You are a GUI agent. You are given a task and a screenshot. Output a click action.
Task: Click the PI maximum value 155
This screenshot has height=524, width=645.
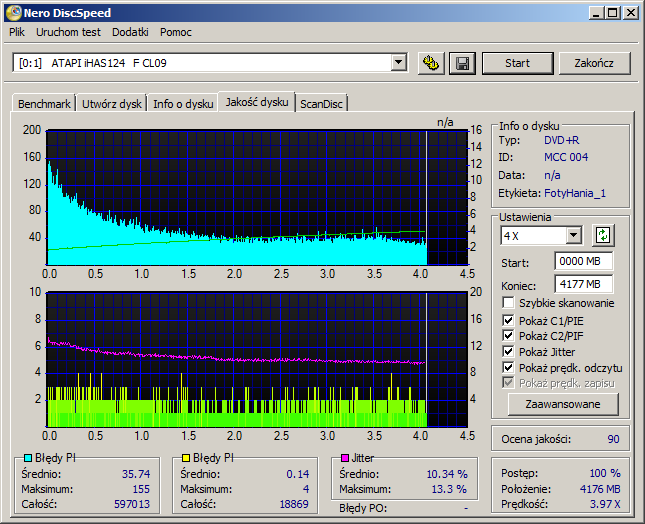(x=141, y=489)
